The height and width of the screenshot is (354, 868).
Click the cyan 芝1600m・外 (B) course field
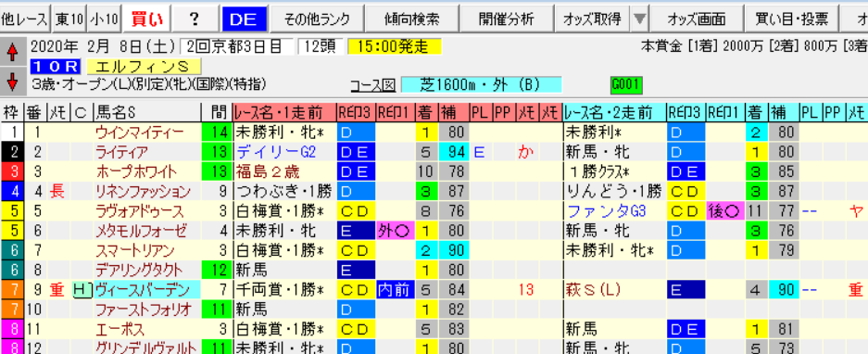click(x=481, y=84)
